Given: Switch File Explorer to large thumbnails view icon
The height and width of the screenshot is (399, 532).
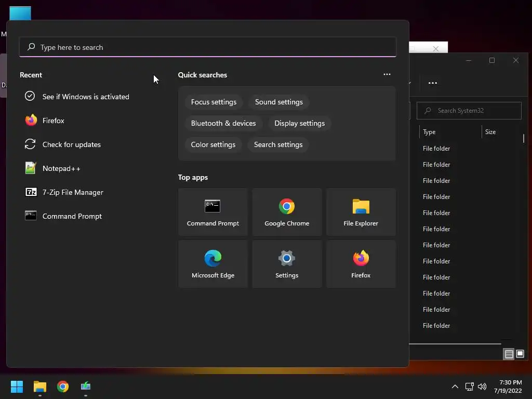Looking at the screenshot, I should pos(520,354).
